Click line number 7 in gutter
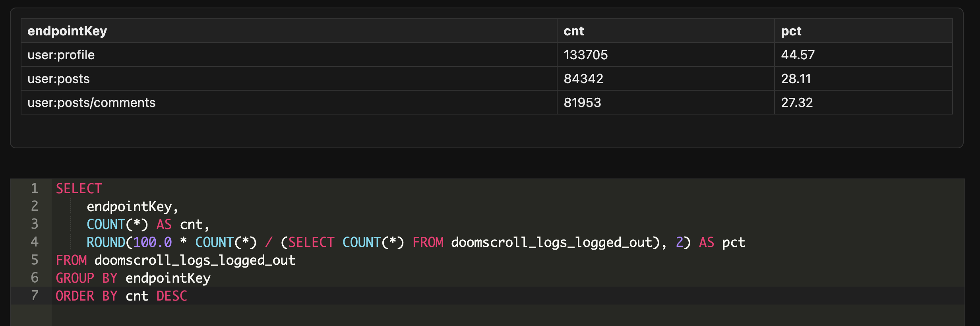This screenshot has width=980, height=326. click(x=35, y=295)
